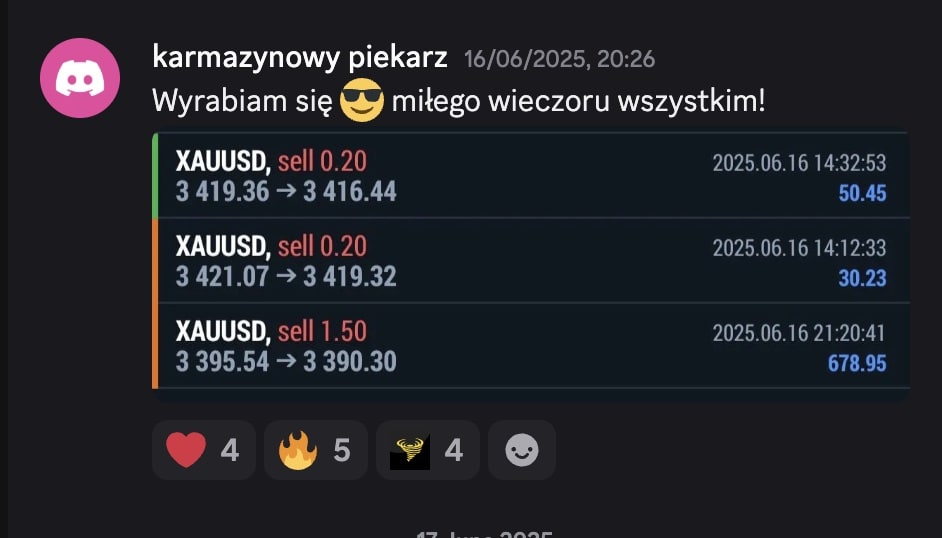Click the 30.23 profit value

tap(862, 279)
